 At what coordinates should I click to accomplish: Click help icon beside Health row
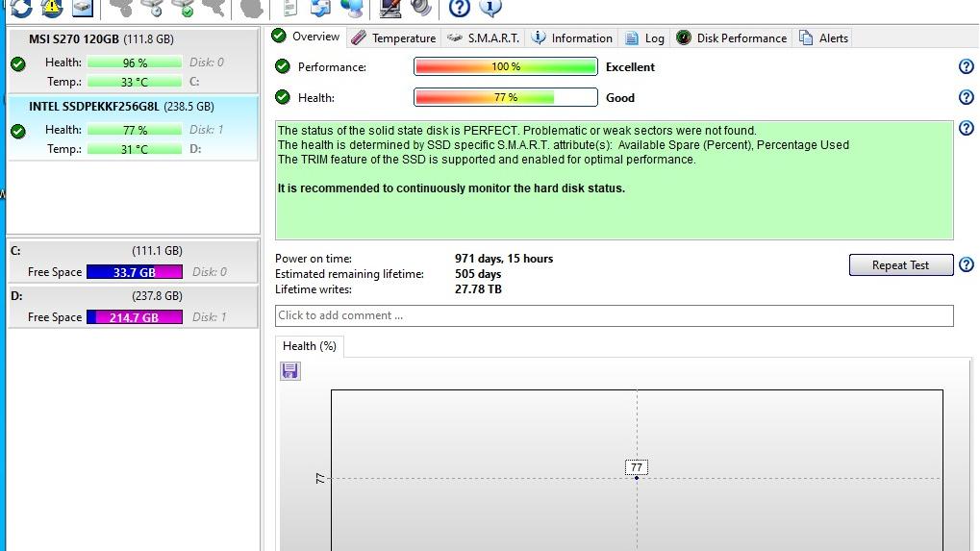(967, 97)
